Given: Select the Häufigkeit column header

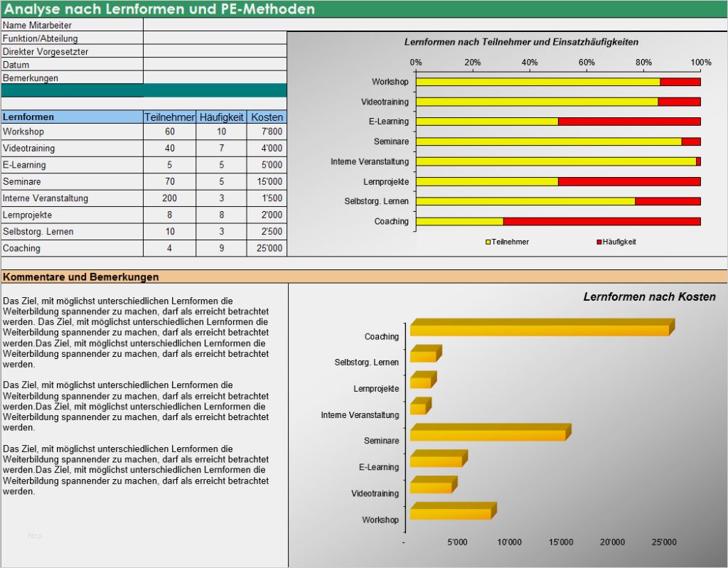Looking at the screenshot, I should [x=221, y=117].
